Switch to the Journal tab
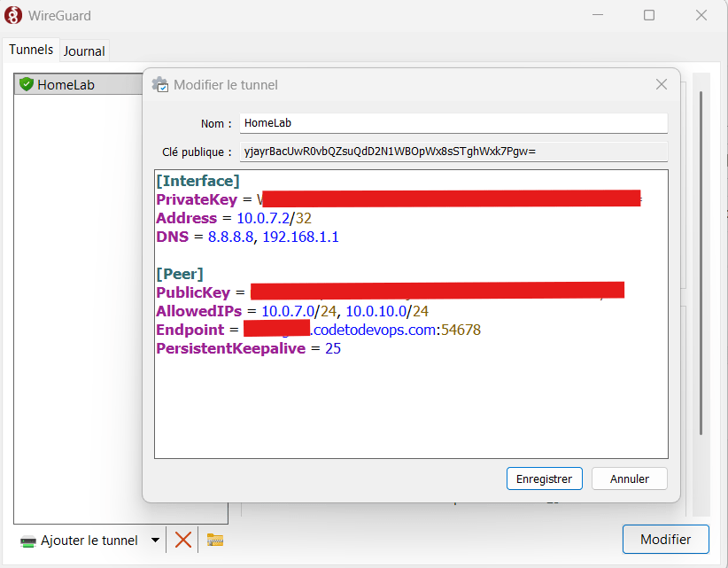Image resolution: width=728 pixels, height=568 pixels. 84,51
